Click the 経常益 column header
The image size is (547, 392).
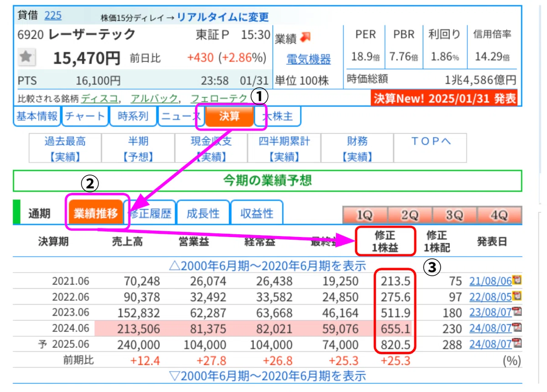(x=260, y=242)
